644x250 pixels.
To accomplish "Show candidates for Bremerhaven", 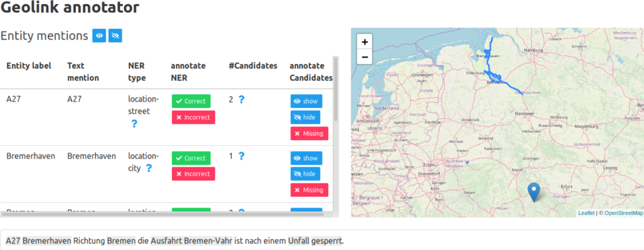I will pyautogui.click(x=306, y=158).
